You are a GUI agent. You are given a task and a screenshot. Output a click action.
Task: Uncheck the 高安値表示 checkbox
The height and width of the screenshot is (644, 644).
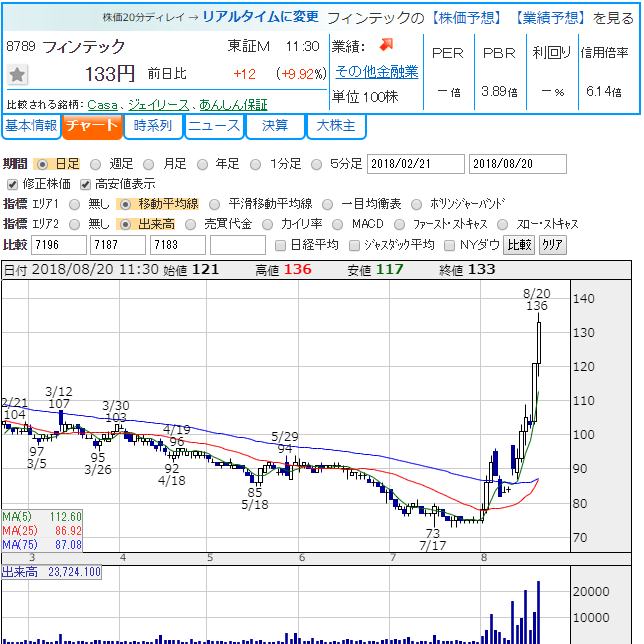pyautogui.click(x=86, y=184)
